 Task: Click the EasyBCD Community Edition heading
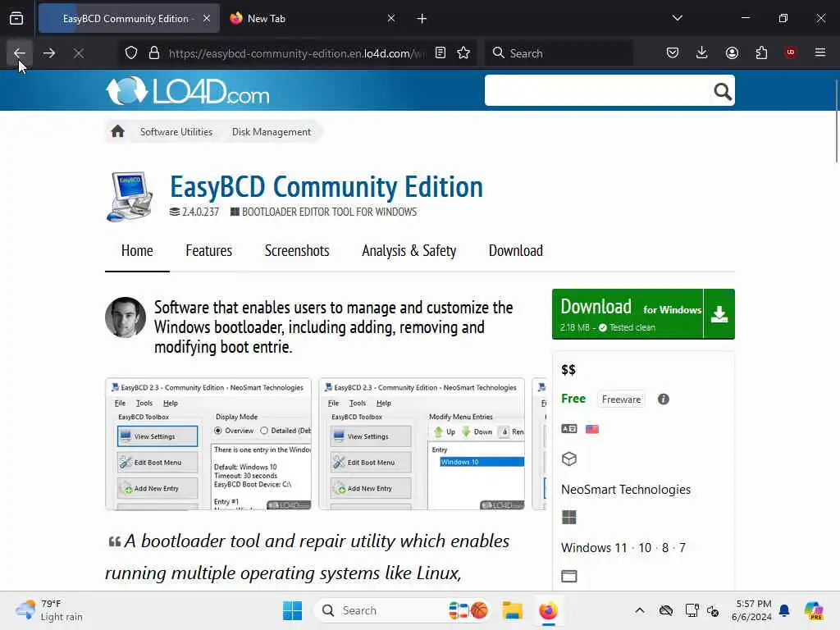pos(326,187)
